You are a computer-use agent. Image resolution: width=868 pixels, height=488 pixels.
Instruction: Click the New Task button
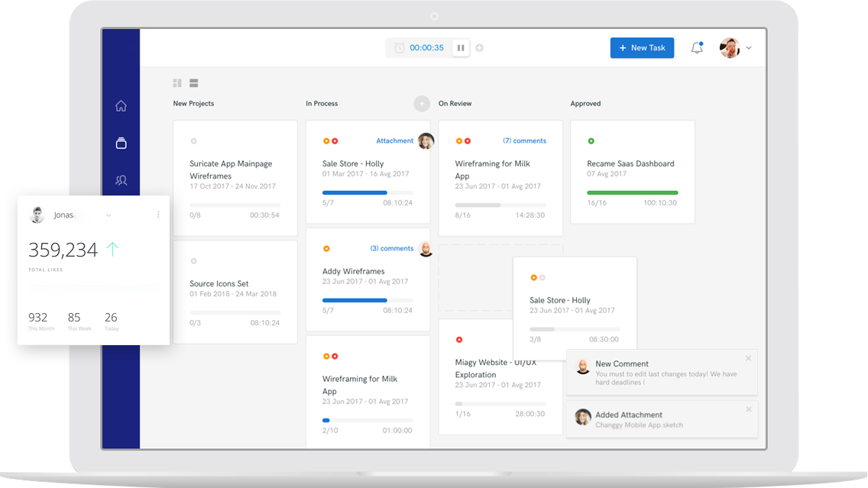coord(642,47)
